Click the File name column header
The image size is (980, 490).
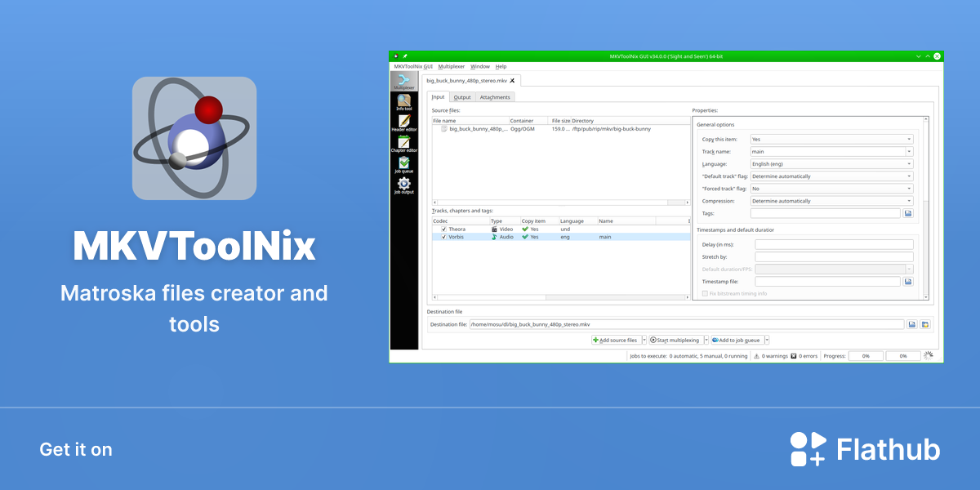[470, 121]
